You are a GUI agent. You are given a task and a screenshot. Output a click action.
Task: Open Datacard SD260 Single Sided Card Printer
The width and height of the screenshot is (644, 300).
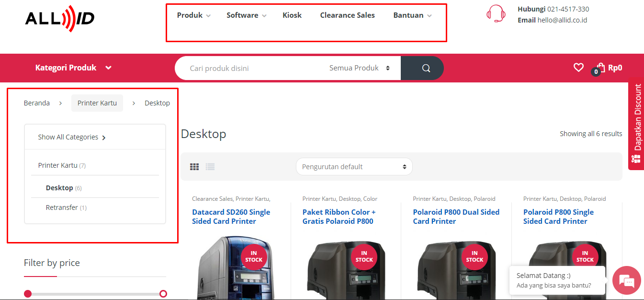point(231,217)
